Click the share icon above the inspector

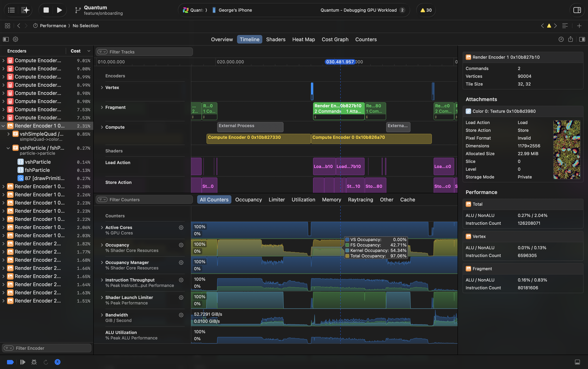pyautogui.click(x=570, y=39)
